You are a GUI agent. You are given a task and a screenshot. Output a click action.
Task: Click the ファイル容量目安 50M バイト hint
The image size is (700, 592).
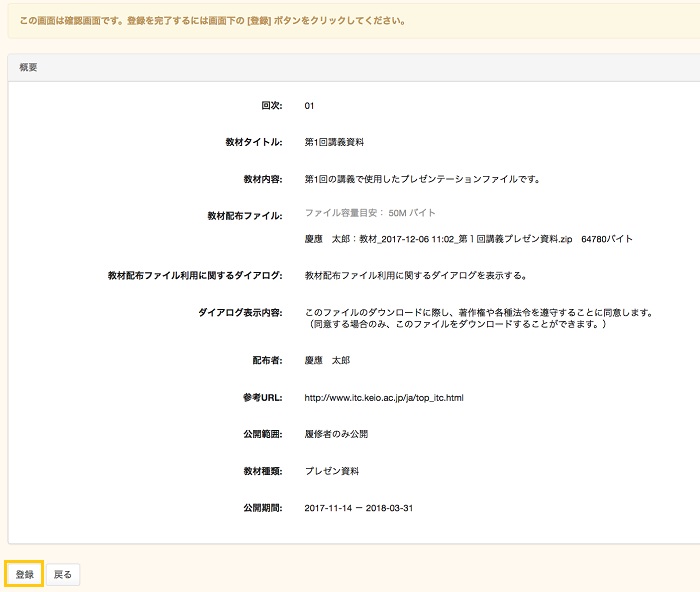pos(370,214)
